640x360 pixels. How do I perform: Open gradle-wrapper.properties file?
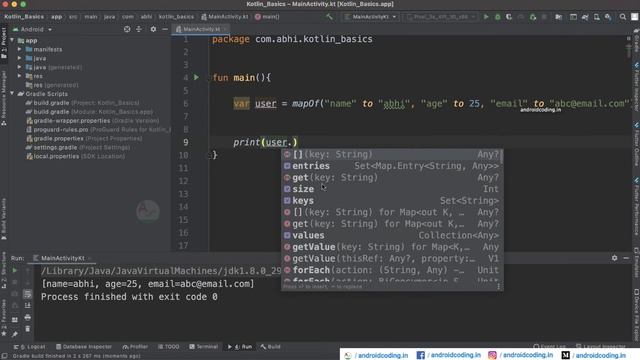click(x=92, y=121)
